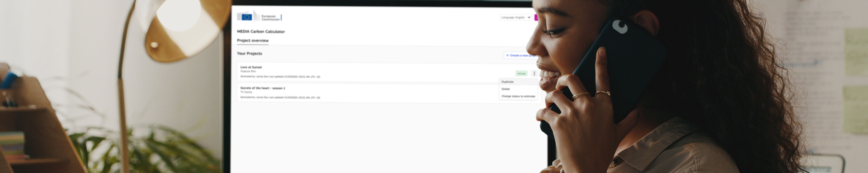Click Love at Sunset generated-by details line
Screen dimensions: 868x173
point(280,77)
